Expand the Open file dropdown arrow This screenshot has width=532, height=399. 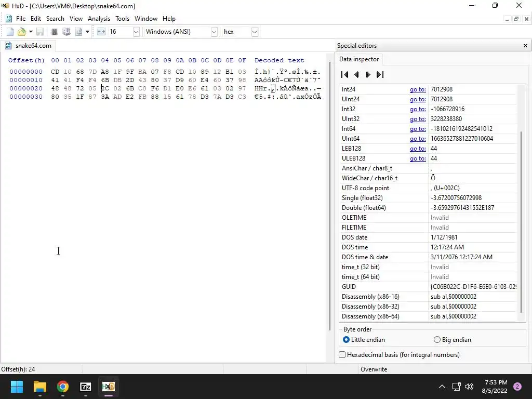[31, 32]
